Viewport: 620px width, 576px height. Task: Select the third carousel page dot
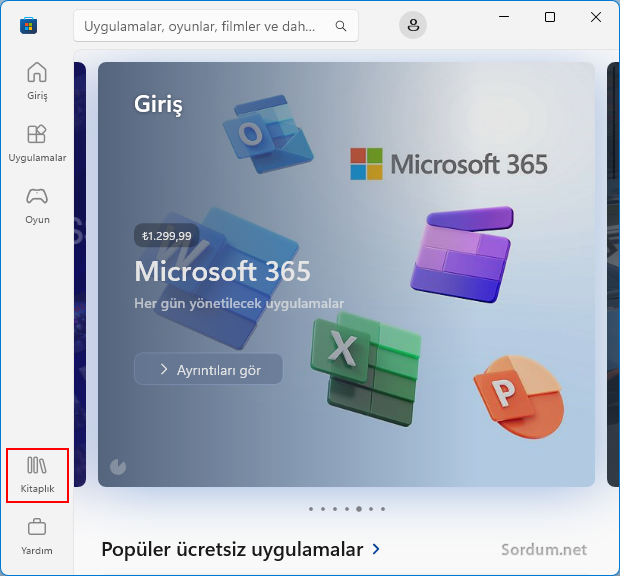point(335,509)
